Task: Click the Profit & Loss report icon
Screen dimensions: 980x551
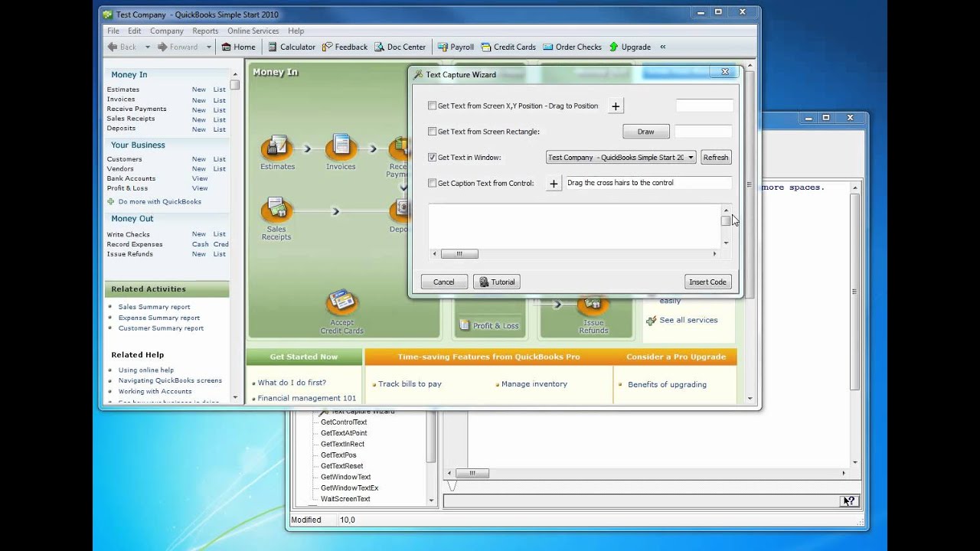Action: click(x=464, y=325)
